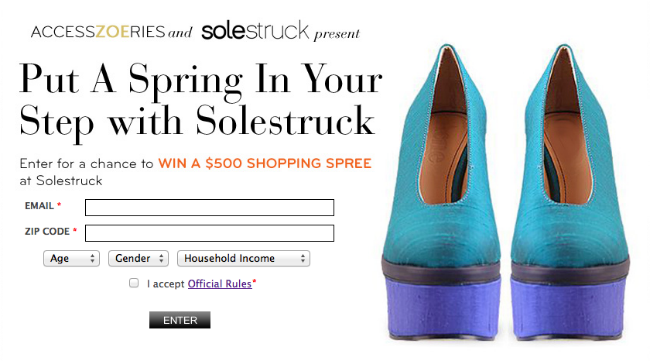The width and height of the screenshot is (650, 361).
Task: Click the EMAIL field label
Action: tap(39, 206)
